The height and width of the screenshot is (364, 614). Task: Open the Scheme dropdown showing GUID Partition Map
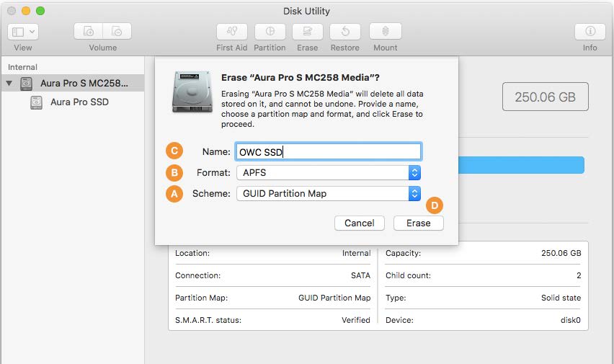[329, 194]
